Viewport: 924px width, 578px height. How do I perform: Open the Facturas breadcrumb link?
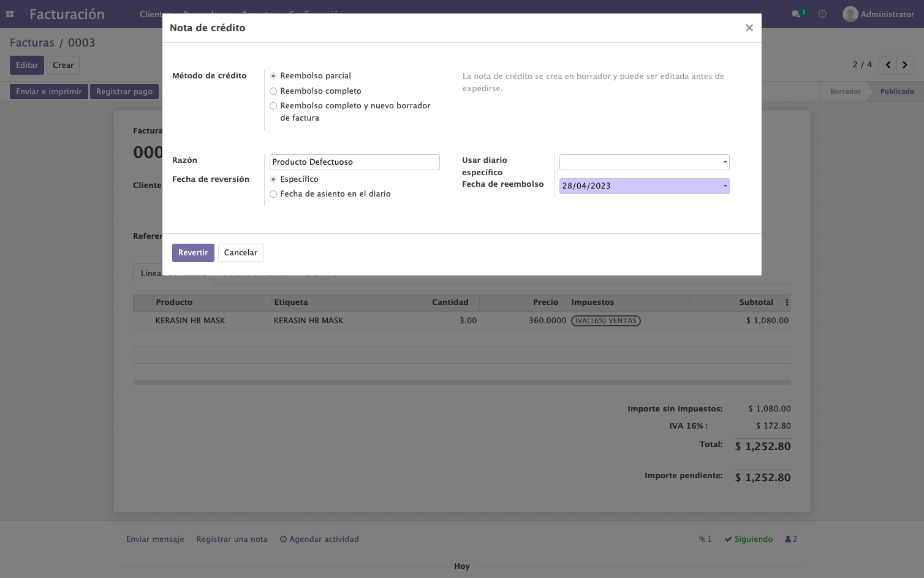click(x=32, y=43)
